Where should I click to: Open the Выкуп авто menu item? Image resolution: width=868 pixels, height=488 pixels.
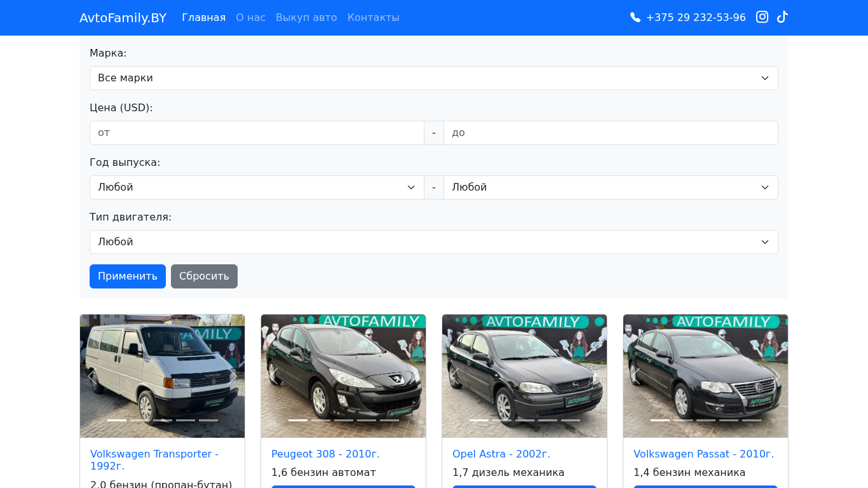(306, 18)
